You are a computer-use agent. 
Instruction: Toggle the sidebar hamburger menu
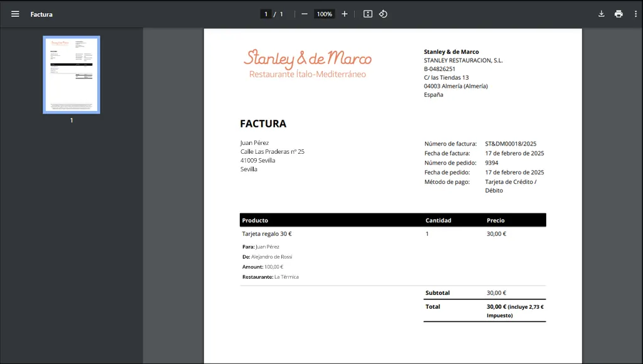(15, 14)
